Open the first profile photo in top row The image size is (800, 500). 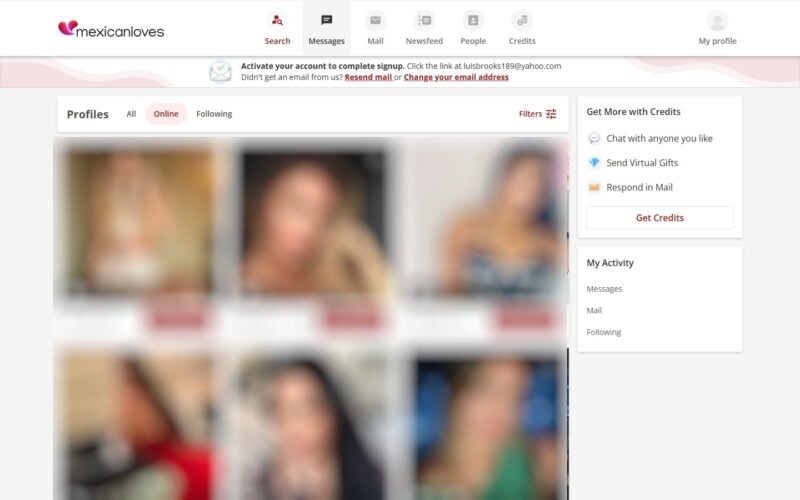(x=139, y=220)
